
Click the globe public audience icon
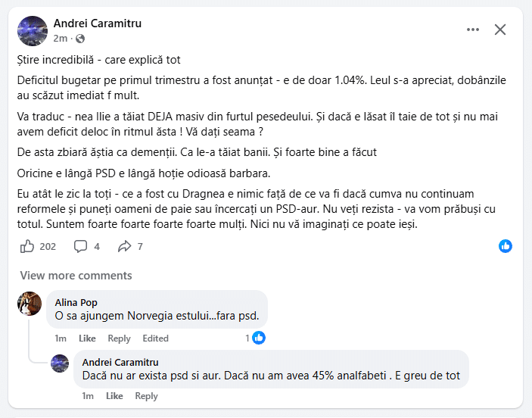80,39
